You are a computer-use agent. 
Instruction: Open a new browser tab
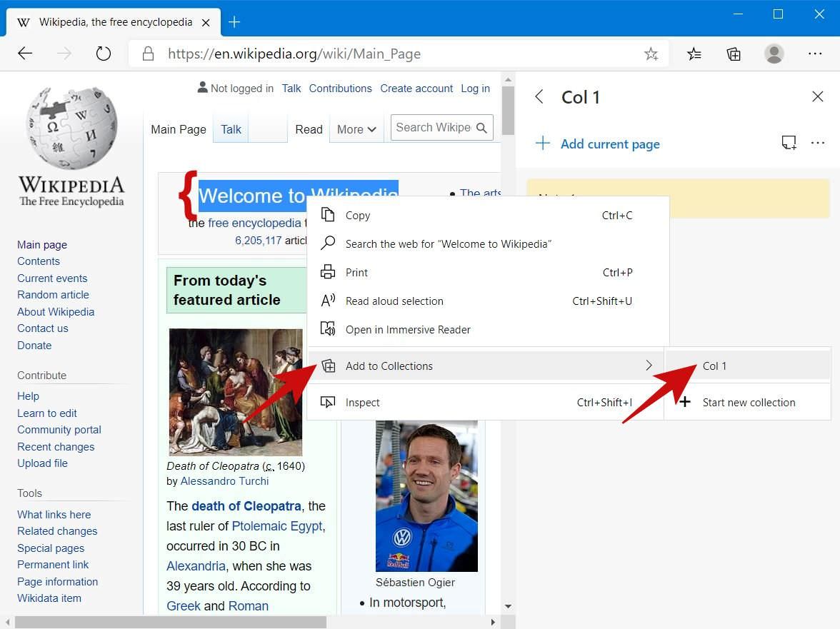[x=234, y=22]
